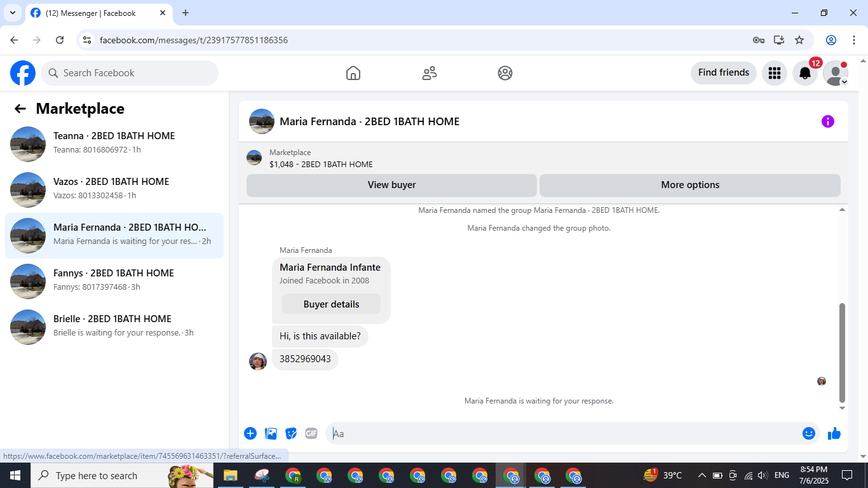Screen dimensions: 868x488
Task: Select the Maria Fernanda conversation in the list
Action: [114, 235]
